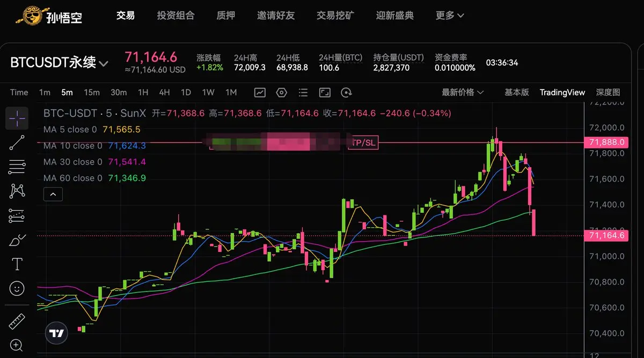Navigate to 交易挖矿
The height and width of the screenshot is (358, 644).
pos(335,16)
